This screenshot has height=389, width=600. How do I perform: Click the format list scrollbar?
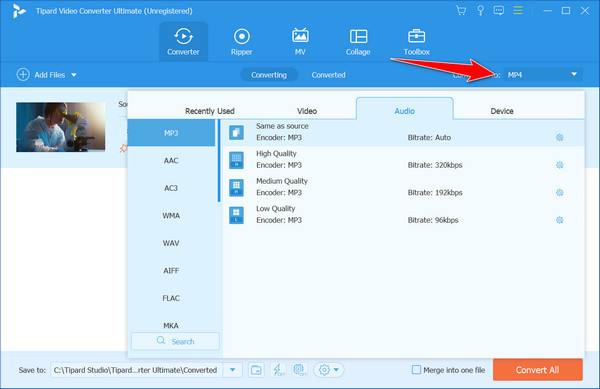218,161
